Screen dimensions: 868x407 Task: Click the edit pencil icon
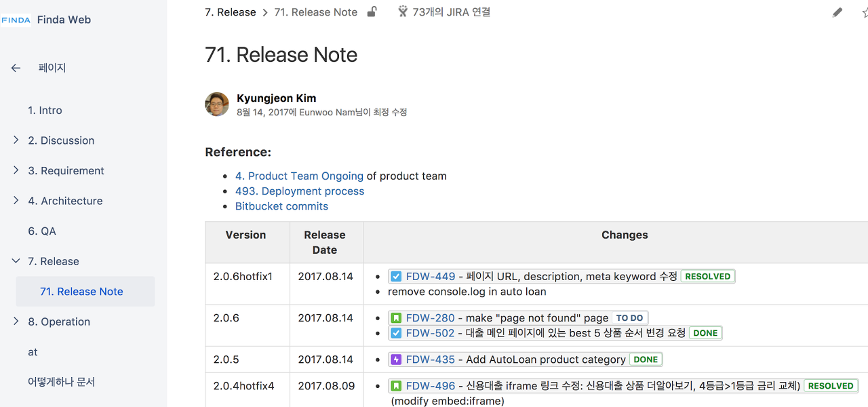(x=837, y=13)
